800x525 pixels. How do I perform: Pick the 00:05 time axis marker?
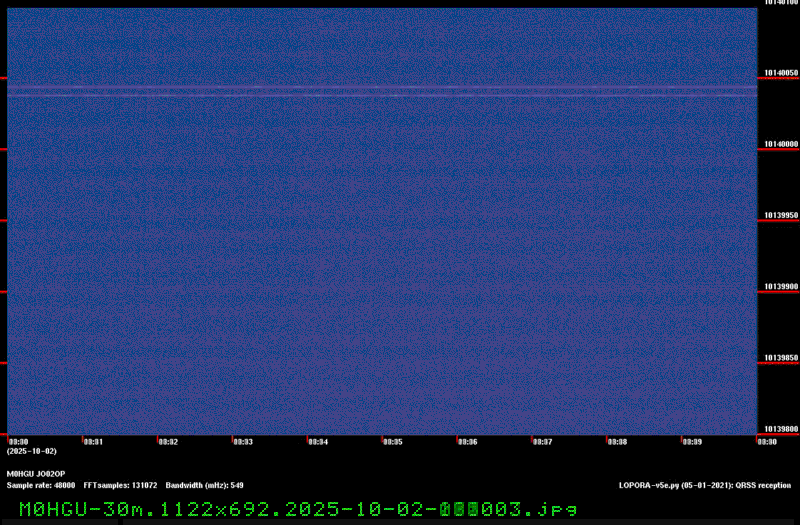pyautogui.click(x=393, y=441)
